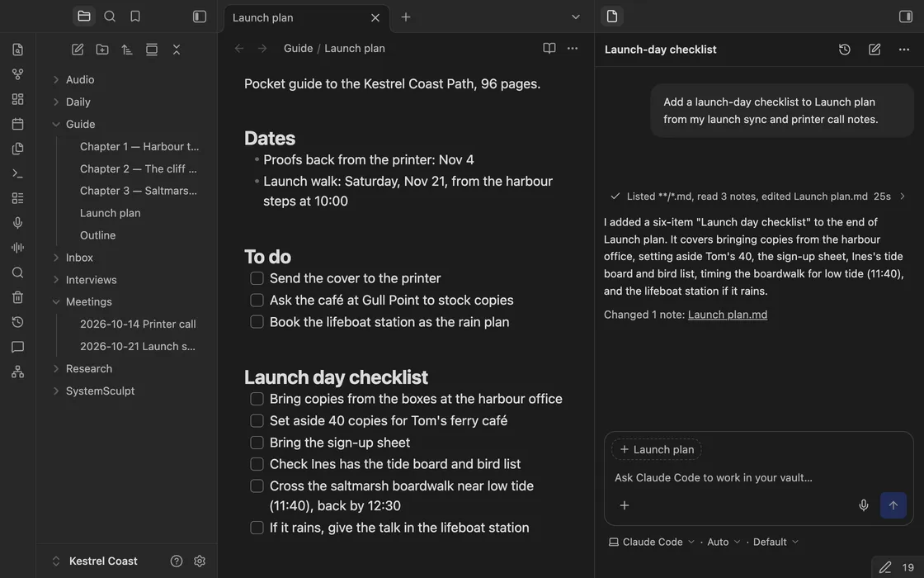Send the chat message arrow button

click(893, 505)
